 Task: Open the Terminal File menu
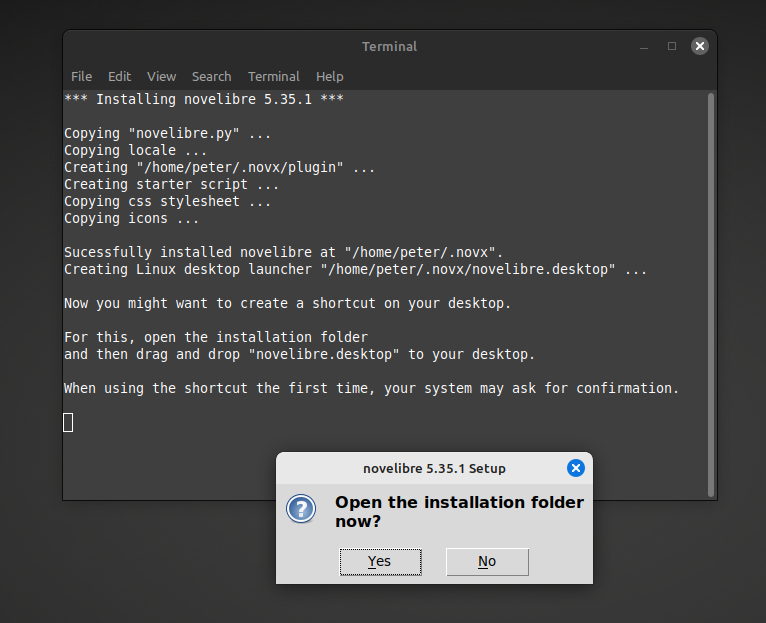[81, 77]
